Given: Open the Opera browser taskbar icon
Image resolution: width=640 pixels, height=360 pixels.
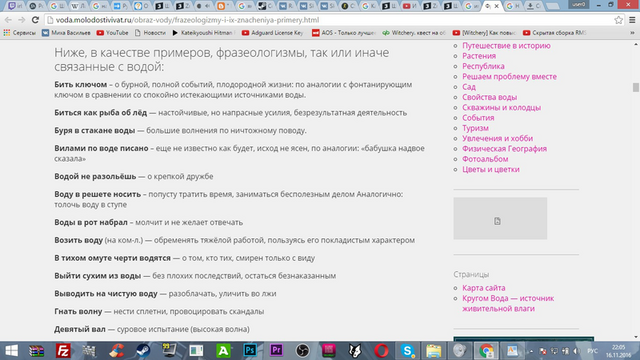Looking at the screenshot, I should coord(381,351).
